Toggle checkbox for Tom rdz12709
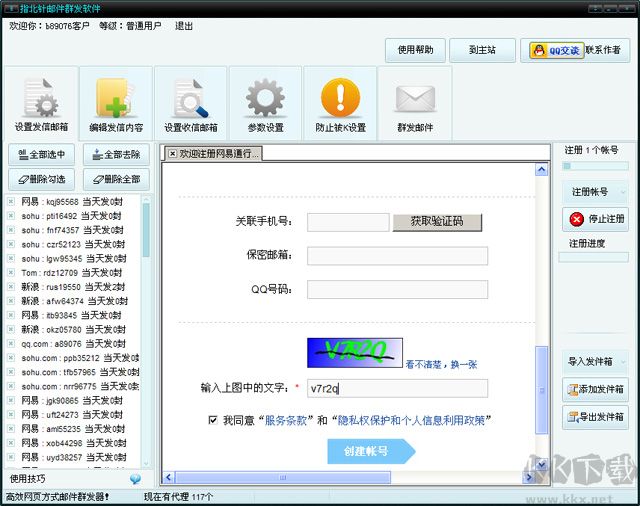The width and height of the screenshot is (640, 506). pyautogui.click(x=11, y=273)
